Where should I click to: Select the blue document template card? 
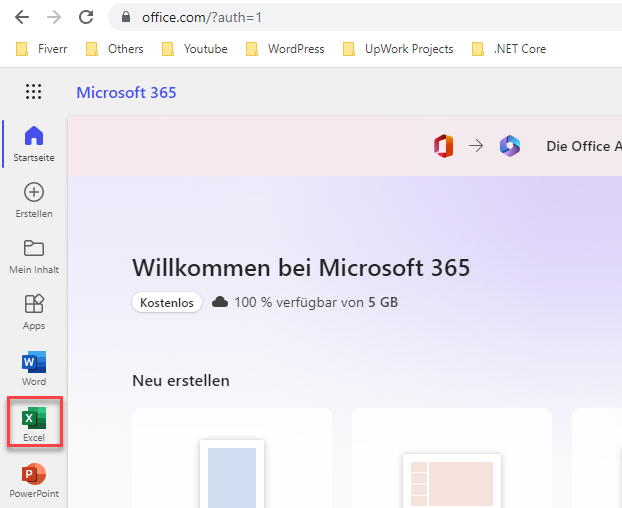click(232, 458)
